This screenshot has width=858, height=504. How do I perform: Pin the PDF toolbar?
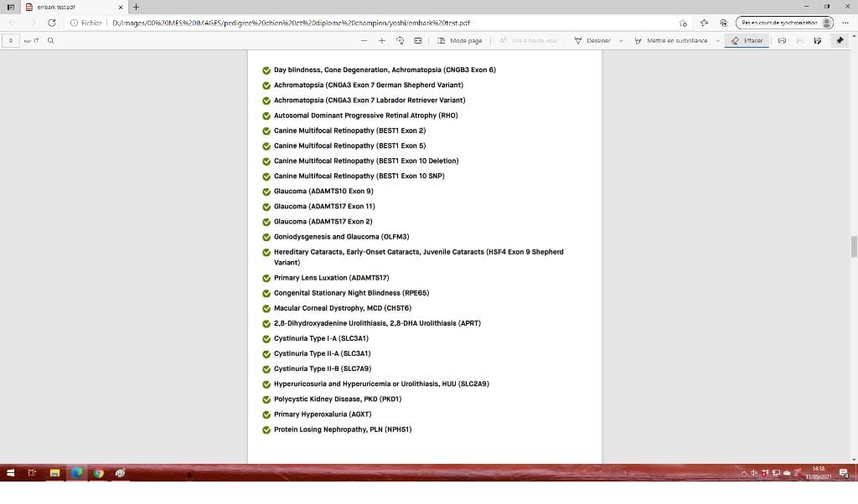[840, 40]
